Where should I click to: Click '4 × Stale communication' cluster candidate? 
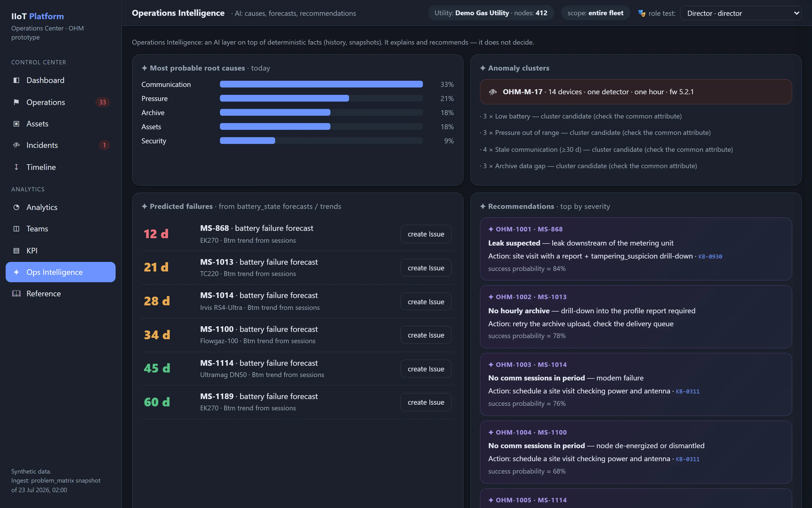[x=606, y=150]
